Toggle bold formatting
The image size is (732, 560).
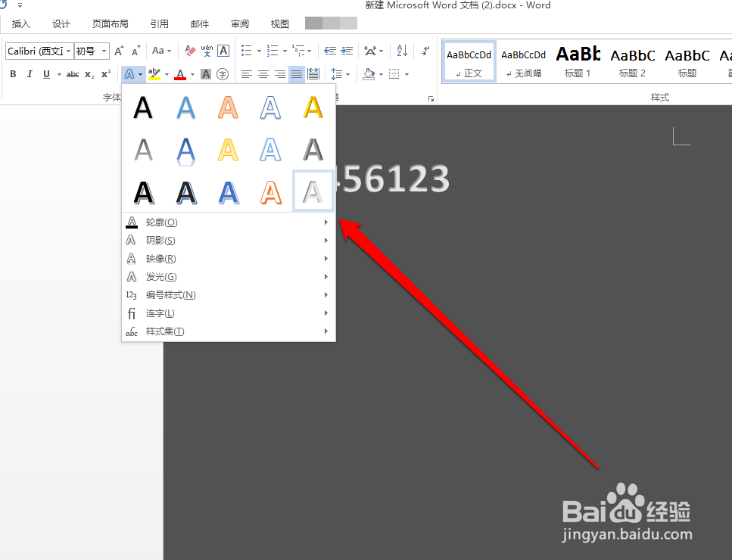[13, 74]
